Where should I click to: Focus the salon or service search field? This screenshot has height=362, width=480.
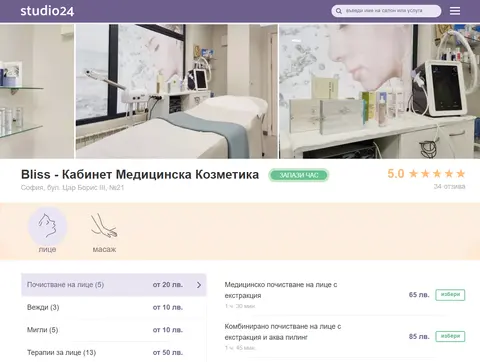(386, 11)
